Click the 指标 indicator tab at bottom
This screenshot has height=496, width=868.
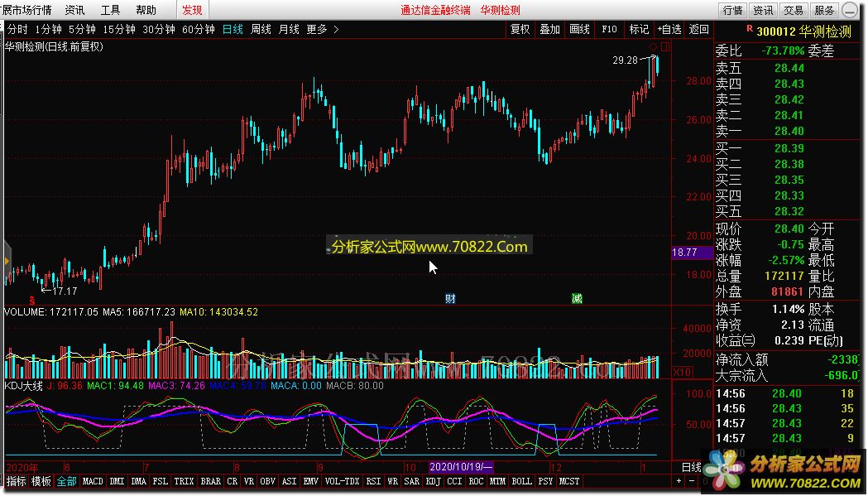16,481
